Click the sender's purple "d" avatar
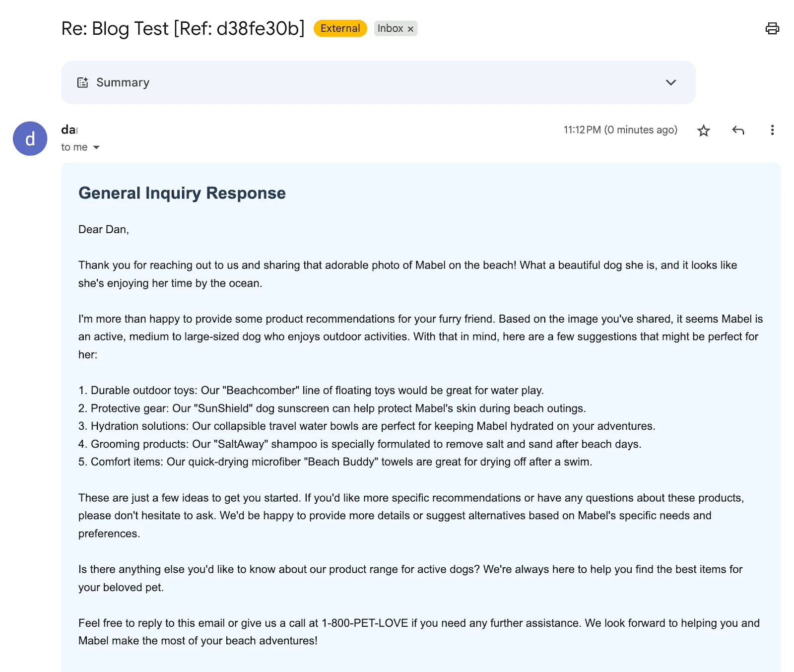794x672 pixels. tap(30, 138)
